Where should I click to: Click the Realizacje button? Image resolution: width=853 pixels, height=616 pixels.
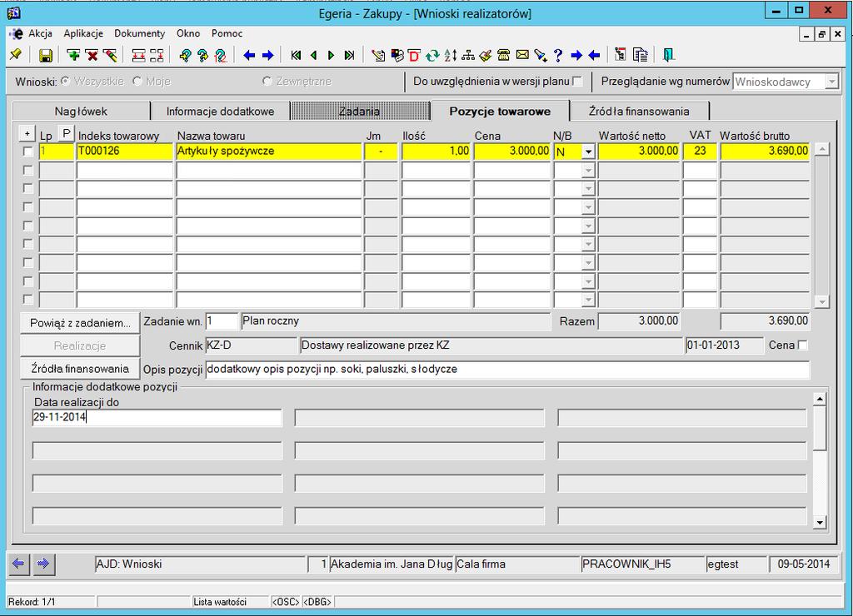tap(80, 345)
